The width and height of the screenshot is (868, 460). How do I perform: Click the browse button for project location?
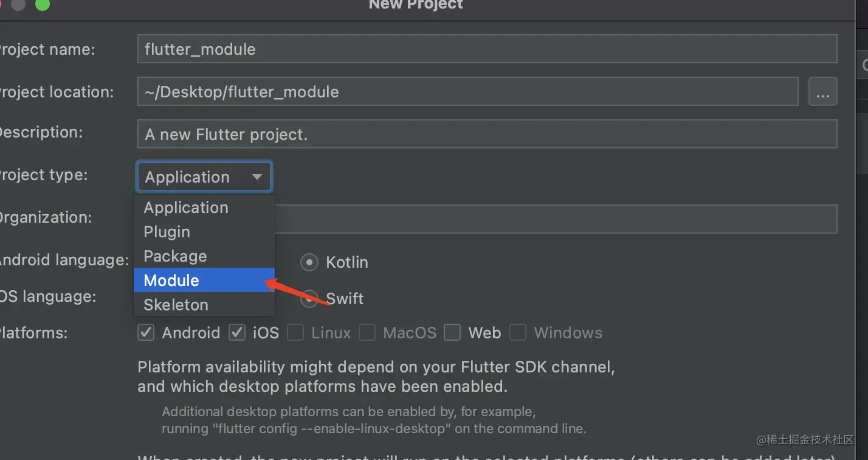[x=822, y=92]
